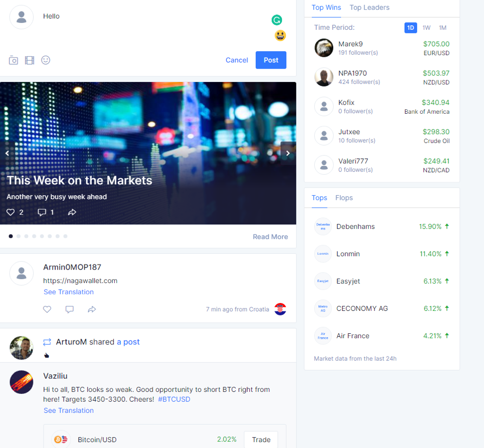Click the video film strip icon
The image size is (484, 448).
[x=30, y=60]
